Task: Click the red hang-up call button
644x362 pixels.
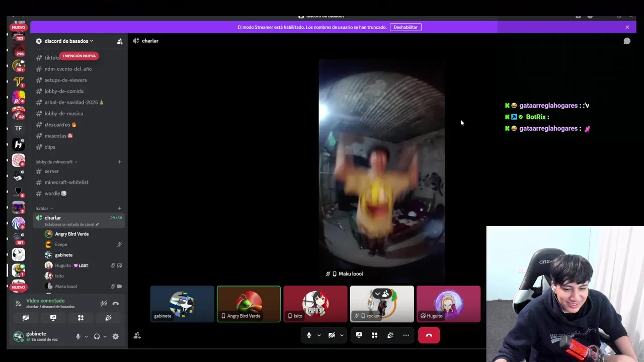Action: pyautogui.click(x=429, y=335)
